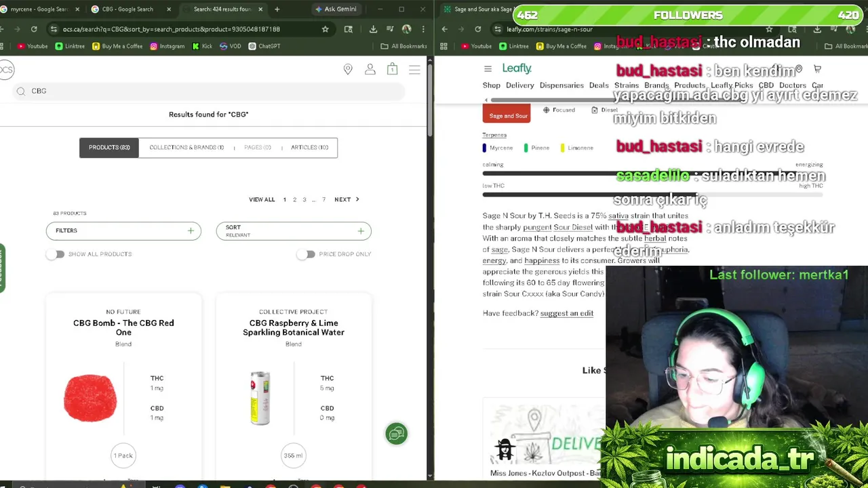
Task: Click Next page link
Action: click(x=347, y=199)
